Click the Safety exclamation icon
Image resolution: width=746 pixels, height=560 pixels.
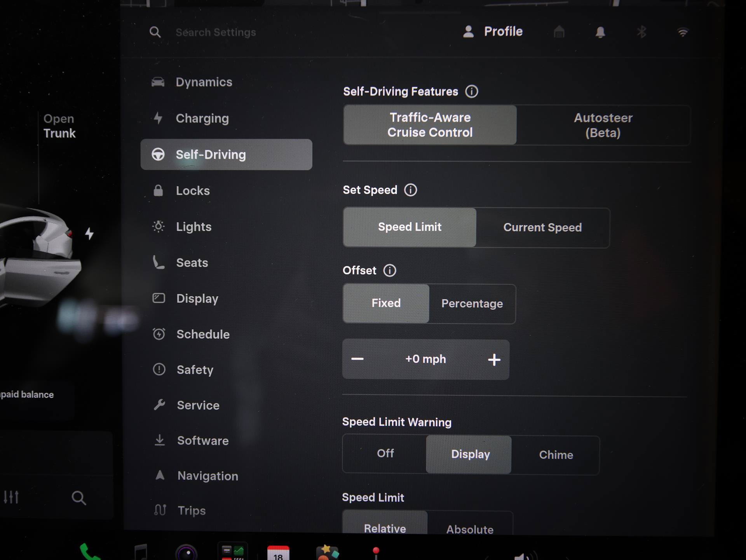point(159,369)
